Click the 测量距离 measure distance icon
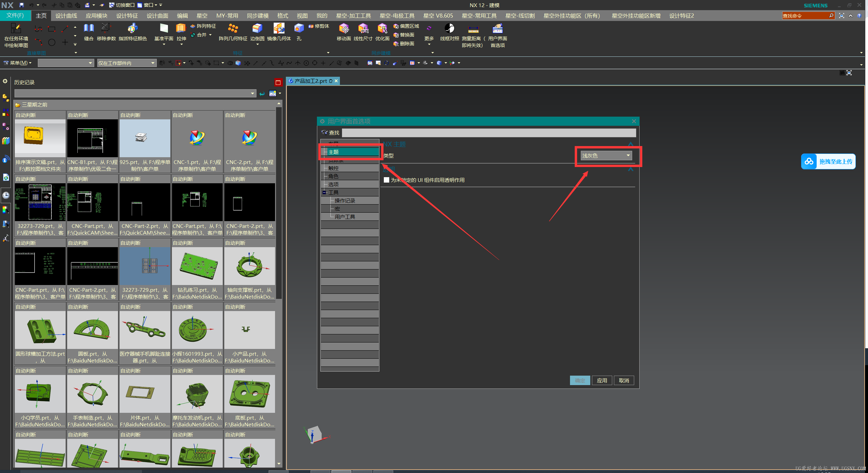 coord(473,29)
